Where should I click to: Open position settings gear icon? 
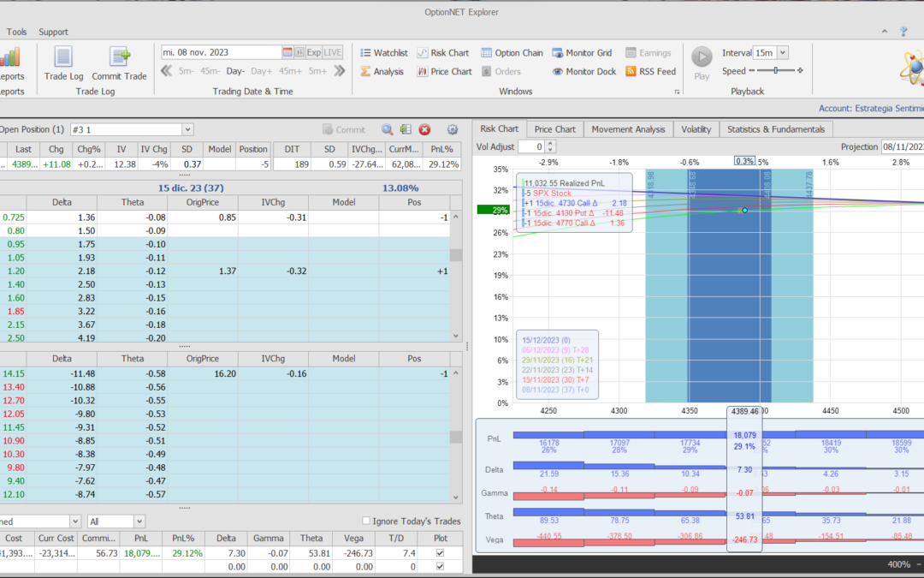coord(453,130)
